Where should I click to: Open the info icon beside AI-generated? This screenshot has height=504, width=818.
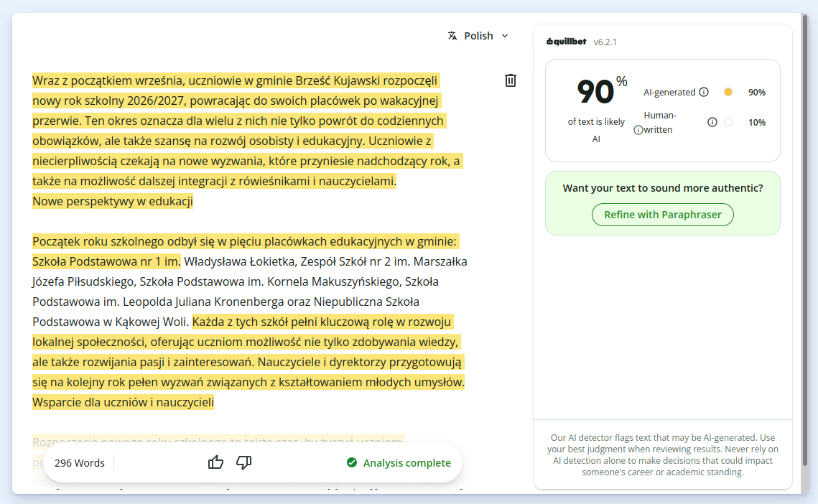[704, 92]
